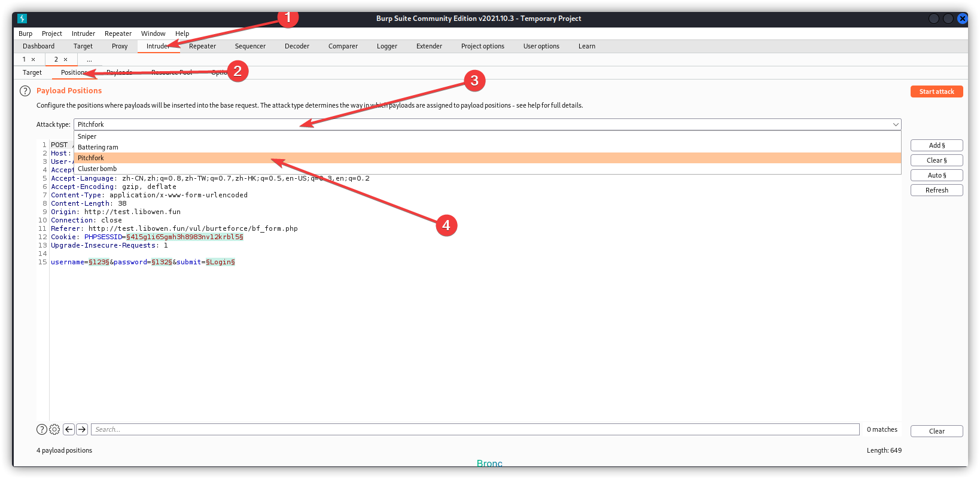Select the Positions sub-tab
This screenshot has height=479, width=980.
click(x=74, y=72)
